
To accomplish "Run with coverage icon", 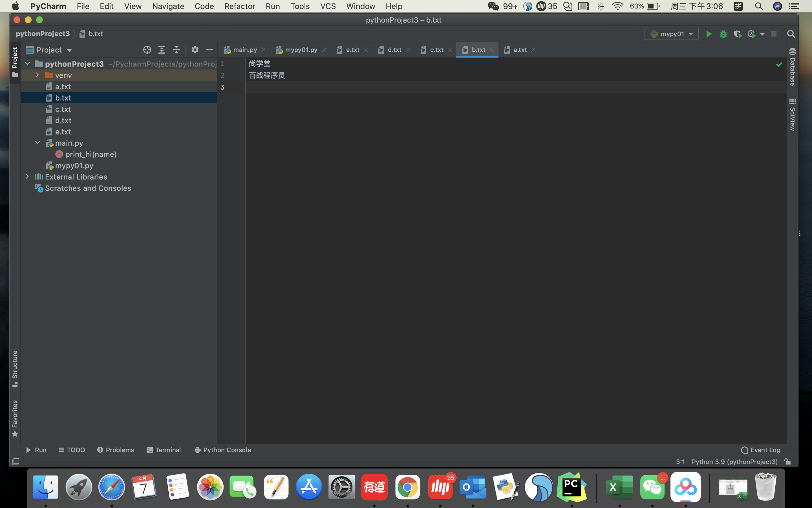I will click(738, 34).
